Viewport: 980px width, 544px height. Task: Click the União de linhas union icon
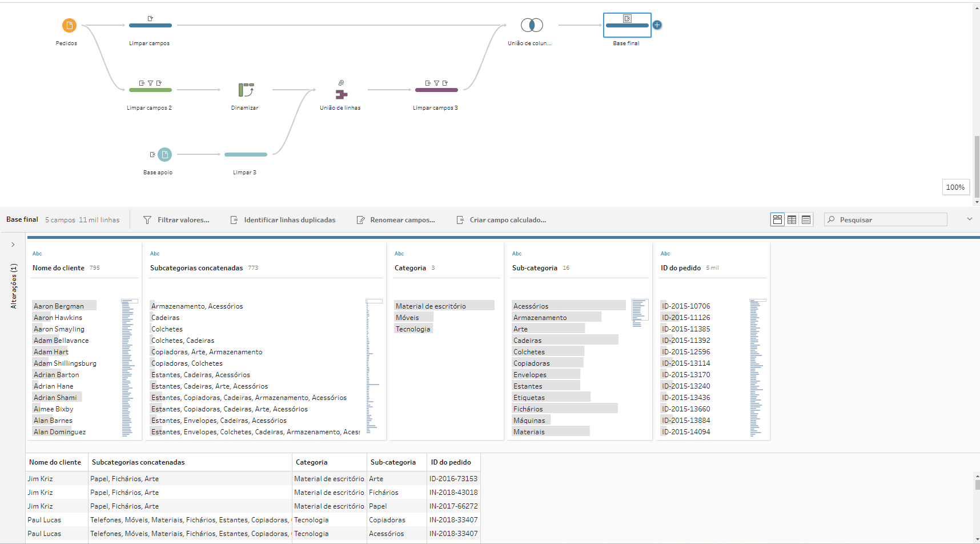(341, 94)
